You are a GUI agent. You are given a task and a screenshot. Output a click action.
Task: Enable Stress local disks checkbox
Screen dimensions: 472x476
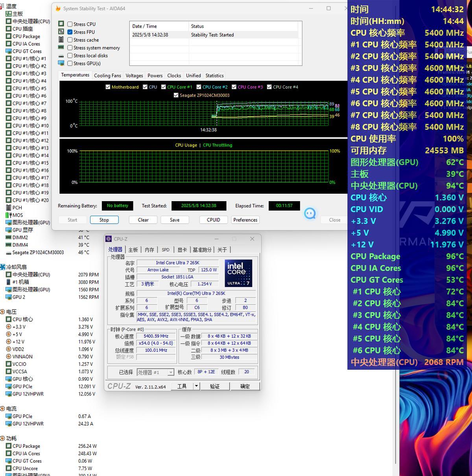tap(70, 56)
